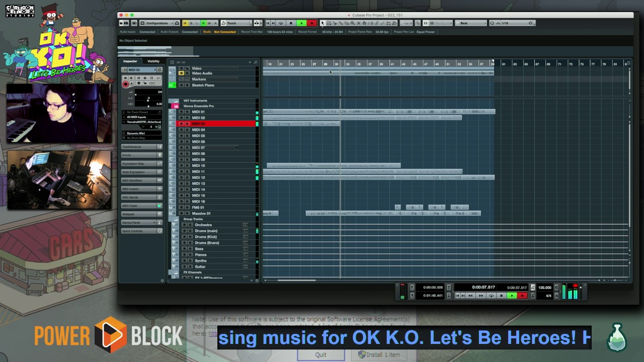Expand the MIDI Inserts inspector section

coord(142,189)
